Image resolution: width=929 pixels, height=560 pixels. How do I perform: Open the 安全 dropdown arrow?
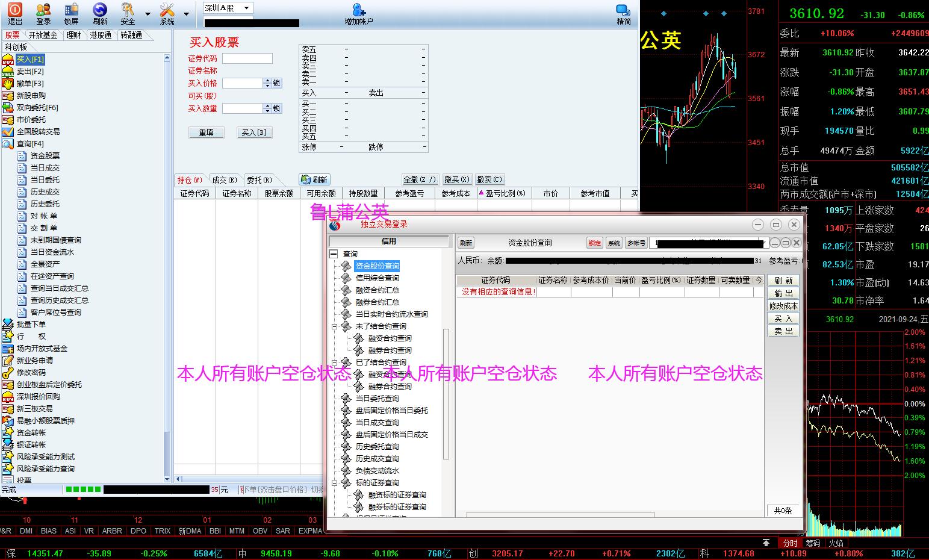pos(148,13)
